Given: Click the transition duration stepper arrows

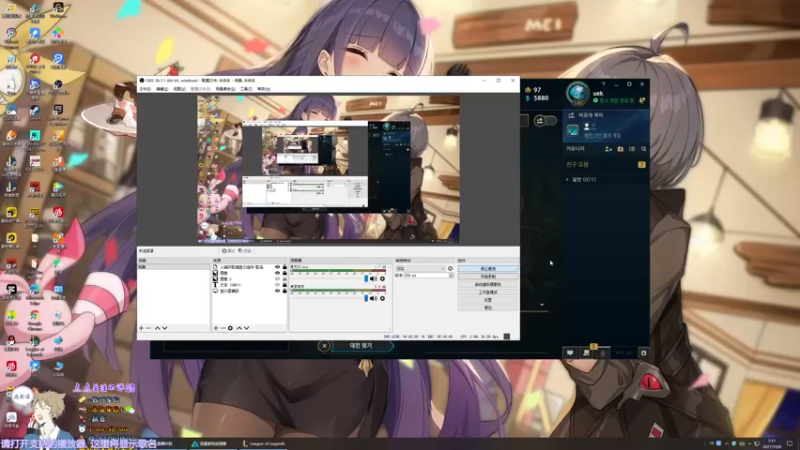Looking at the screenshot, I should [451, 276].
